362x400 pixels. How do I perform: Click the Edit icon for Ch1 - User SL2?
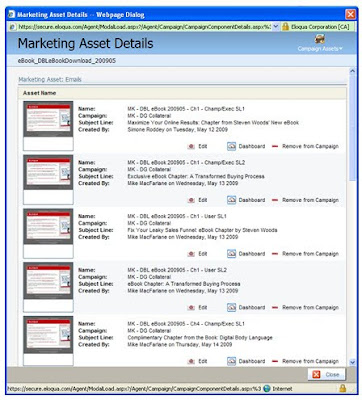point(191,307)
